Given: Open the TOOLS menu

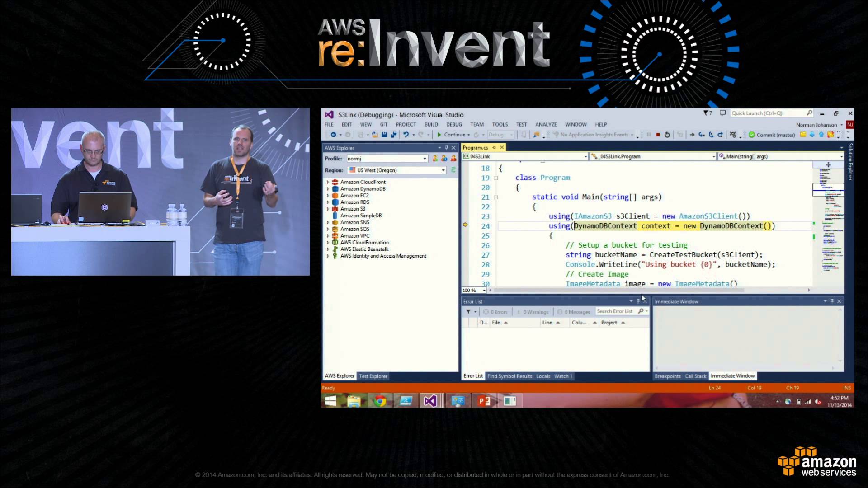Looking at the screenshot, I should coord(500,125).
